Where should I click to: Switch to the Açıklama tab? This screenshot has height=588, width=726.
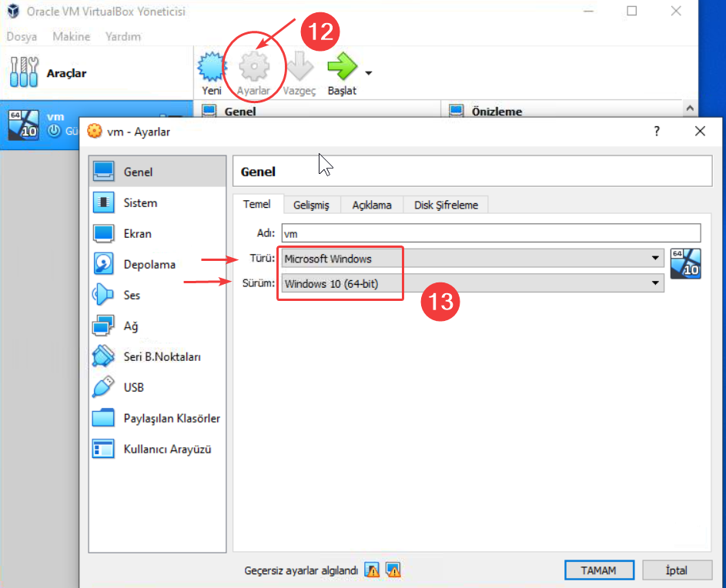[372, 205]
